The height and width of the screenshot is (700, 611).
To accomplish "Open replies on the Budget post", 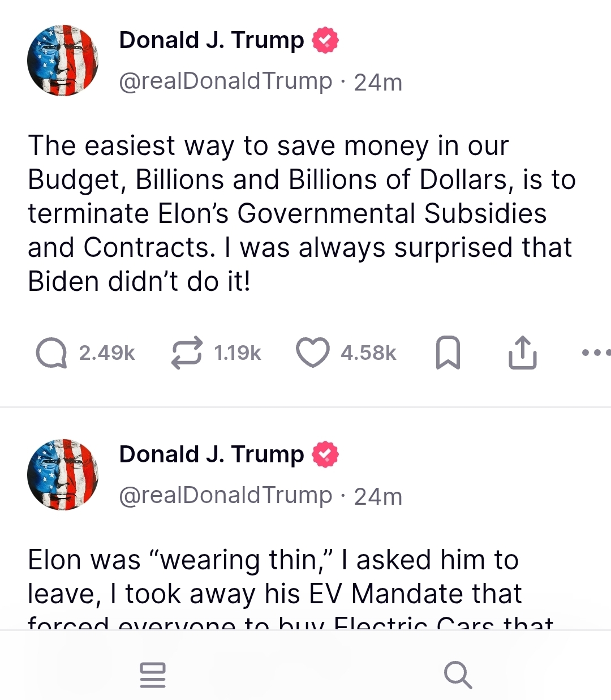I will click(x=51, y=353).
